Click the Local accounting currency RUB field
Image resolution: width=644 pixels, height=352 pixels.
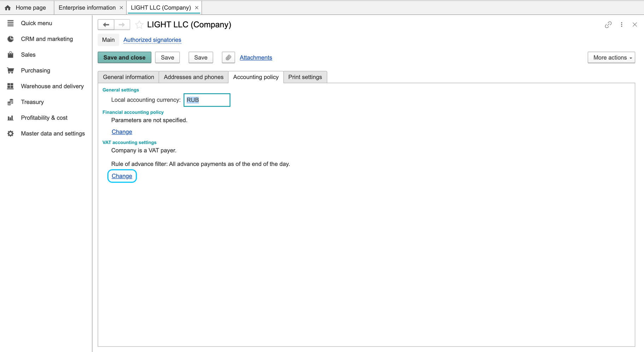point(207,100)
